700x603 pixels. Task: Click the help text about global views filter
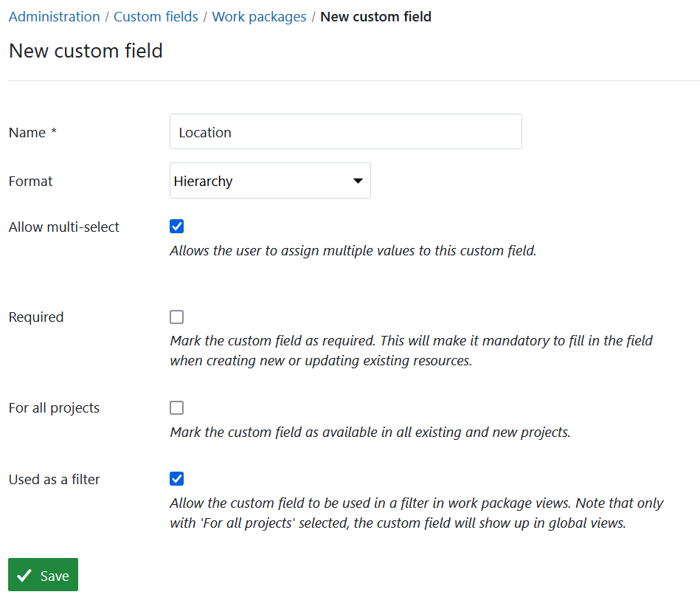click(x=417, y=513)
